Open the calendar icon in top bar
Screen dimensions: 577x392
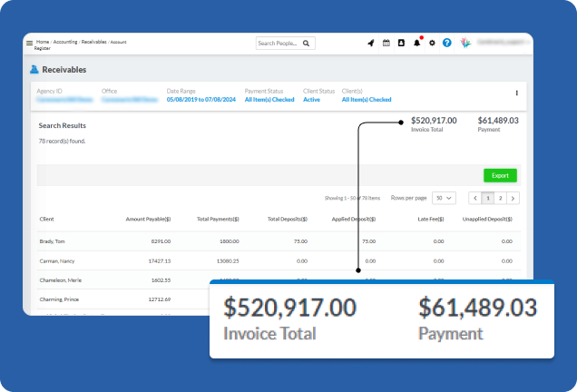point(386,43)
